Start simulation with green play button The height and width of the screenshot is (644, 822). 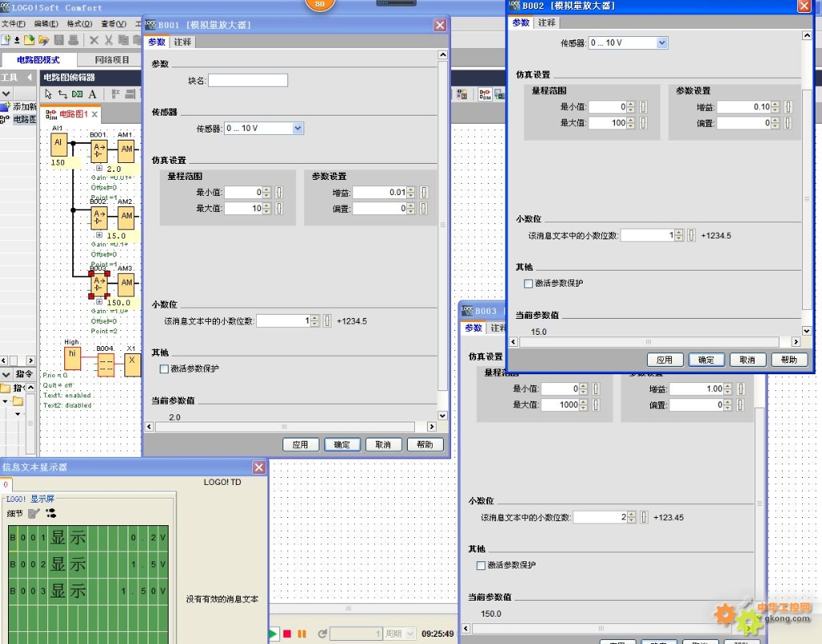273,634
